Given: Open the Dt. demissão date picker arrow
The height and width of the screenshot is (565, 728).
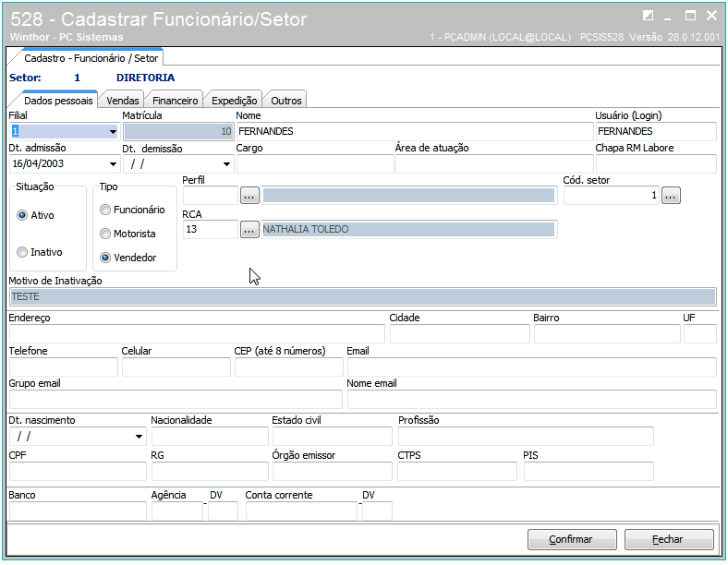Looking at the screenshot, I should coord(226,164).
